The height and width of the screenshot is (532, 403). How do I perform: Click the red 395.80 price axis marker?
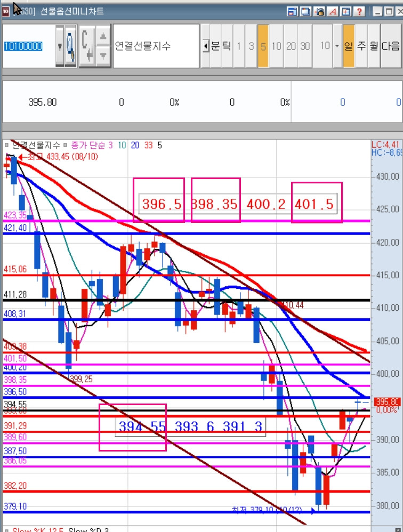pyautogui.click(x=387, y=402)
